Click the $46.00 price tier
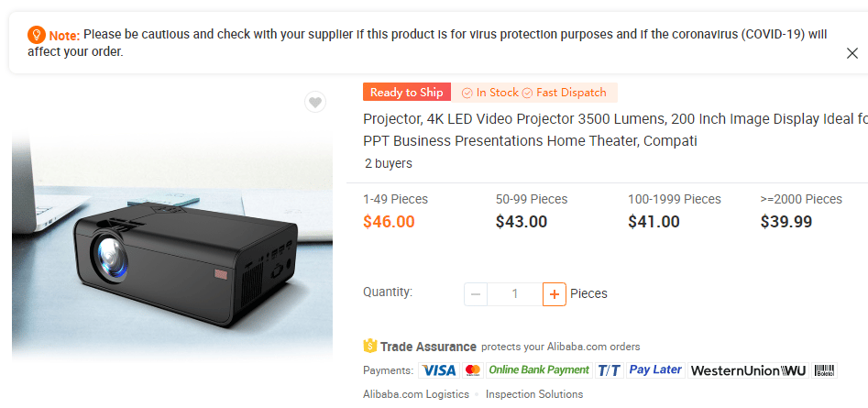The width and height of the screenshot is (868, 408). [389, 222]
